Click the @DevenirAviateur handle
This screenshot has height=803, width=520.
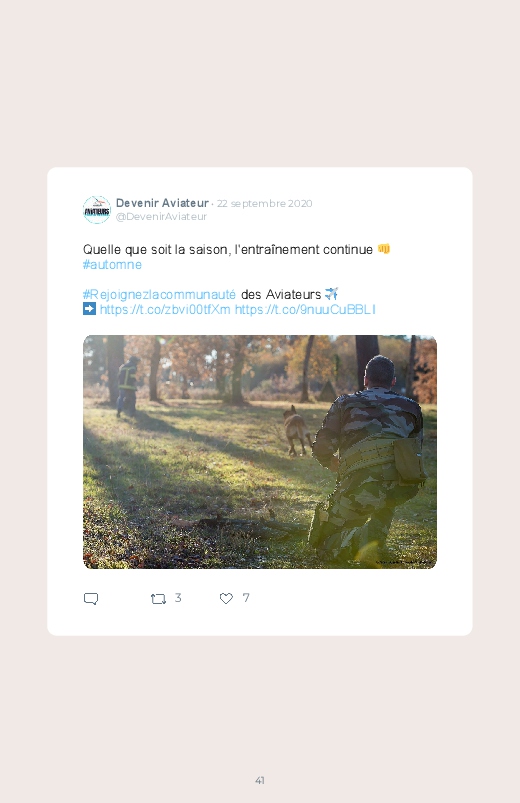[x=161, y=217]
